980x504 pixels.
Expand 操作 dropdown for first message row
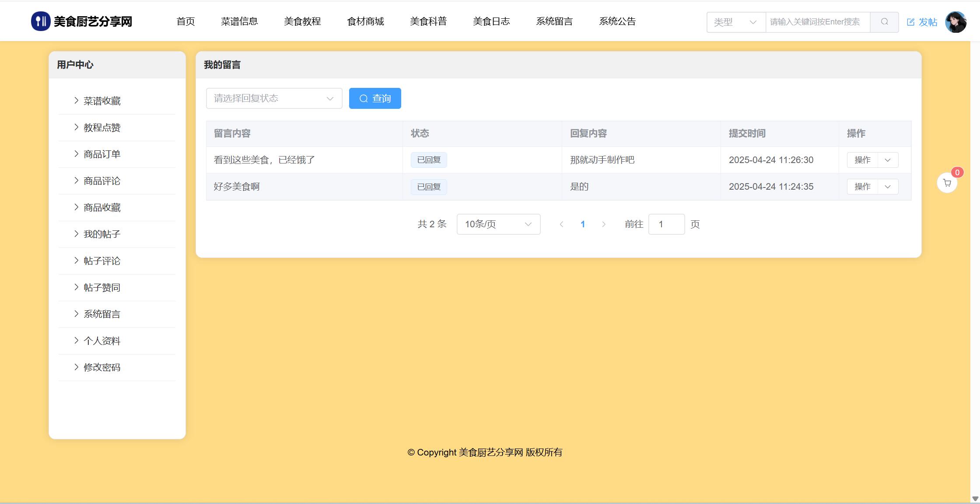888,160
